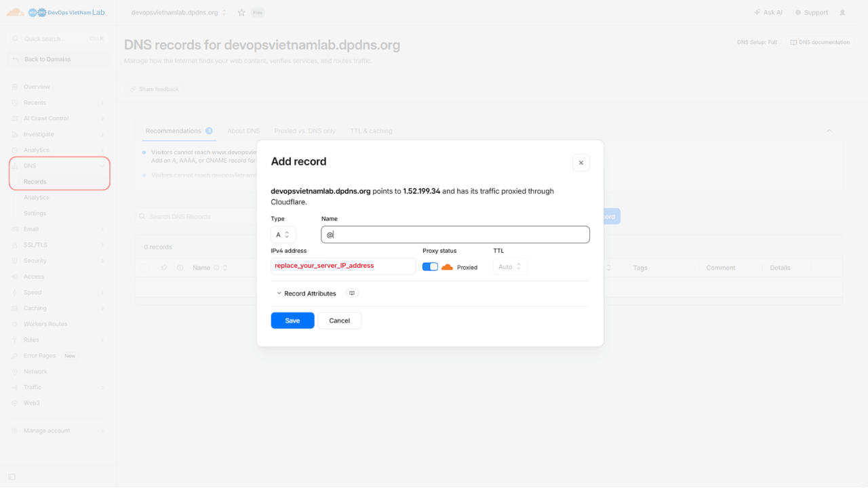868x488 pixels.
Task: Expand the Investigate sidebar chevron
Action: point(102,134)
